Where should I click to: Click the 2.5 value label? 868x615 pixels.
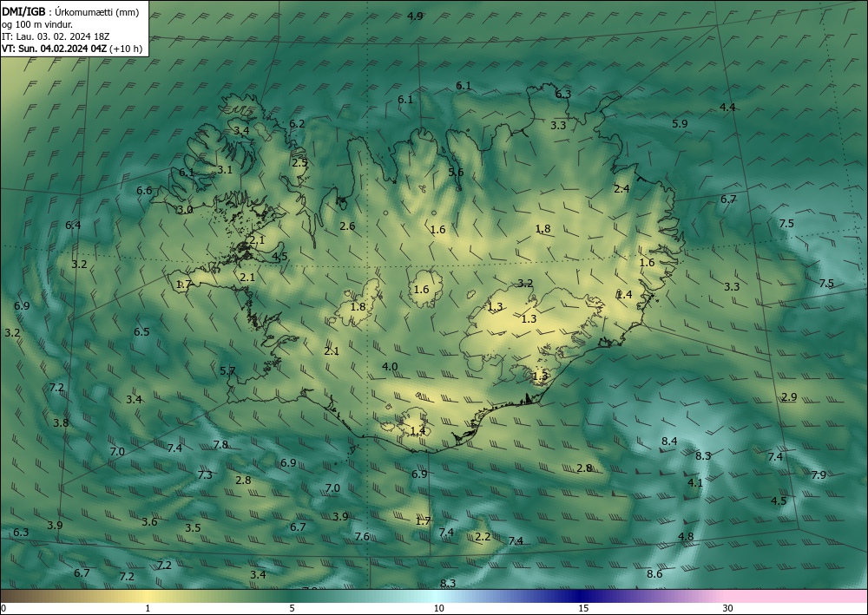tap(299, 162)
